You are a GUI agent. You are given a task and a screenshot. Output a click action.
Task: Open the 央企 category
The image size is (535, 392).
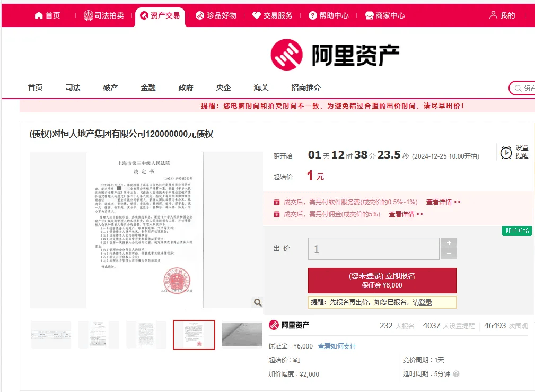click(223, 88)
